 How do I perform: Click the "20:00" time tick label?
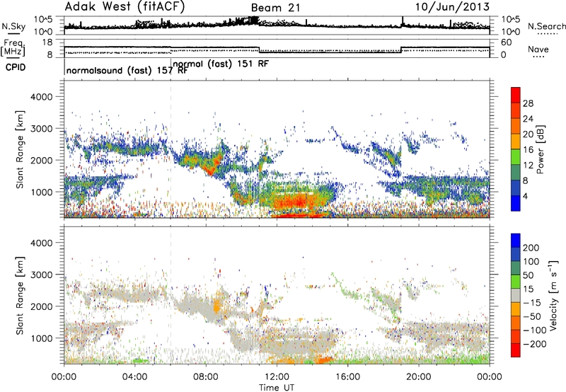[x=419, y=377]
